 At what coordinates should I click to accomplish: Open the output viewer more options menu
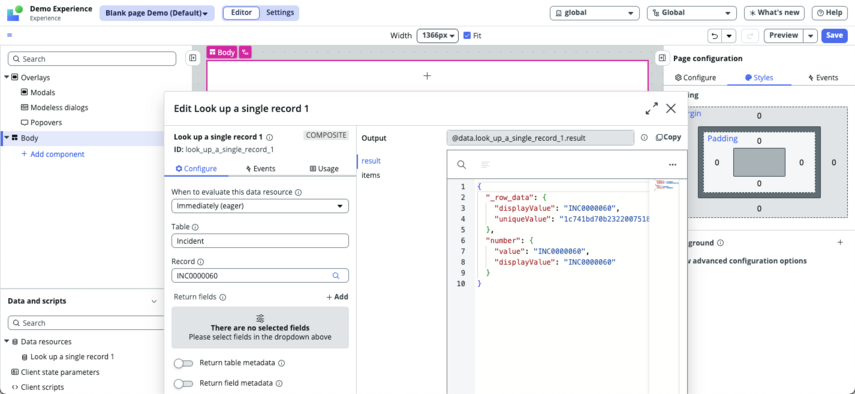(x=672, y=165)
